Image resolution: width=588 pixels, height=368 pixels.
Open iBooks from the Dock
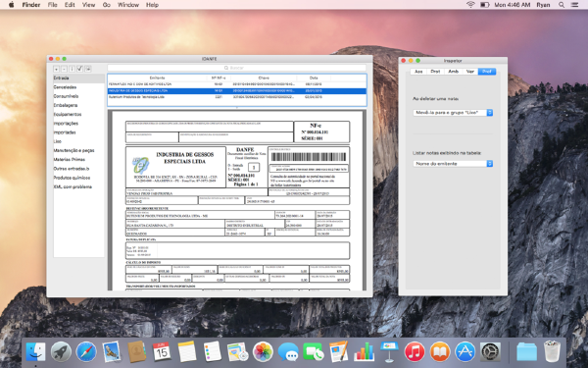pyautogui.click(x=439, y=352)
